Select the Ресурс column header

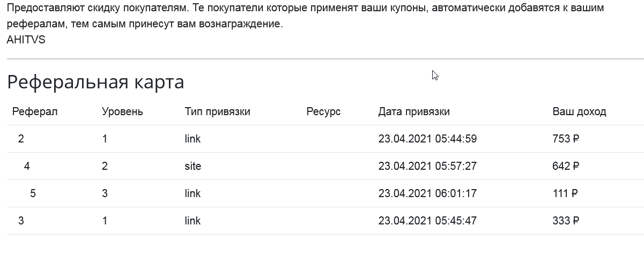point(323,112)
